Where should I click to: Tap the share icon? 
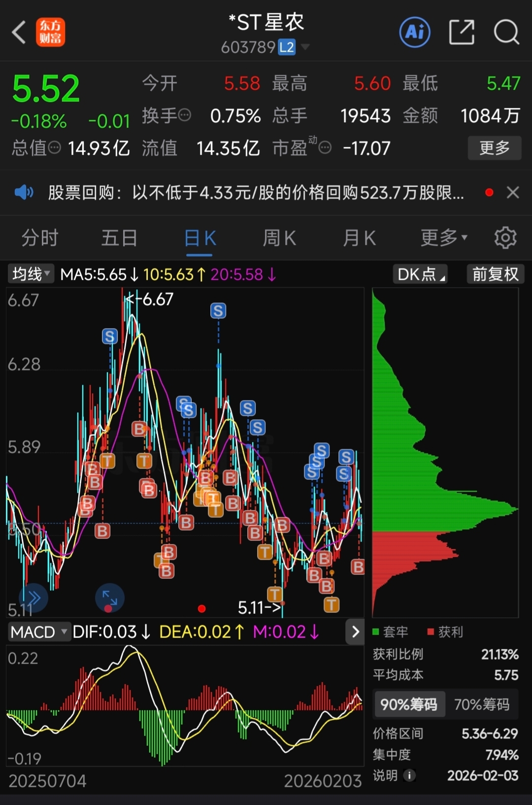[462, 33]
